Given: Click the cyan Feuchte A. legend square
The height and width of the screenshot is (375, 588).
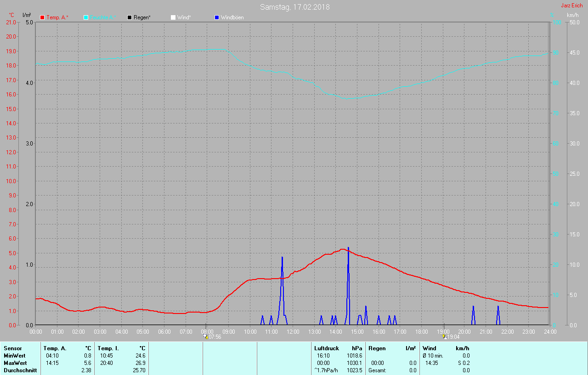Looking at the screenshot, I should tap(86, 17).
